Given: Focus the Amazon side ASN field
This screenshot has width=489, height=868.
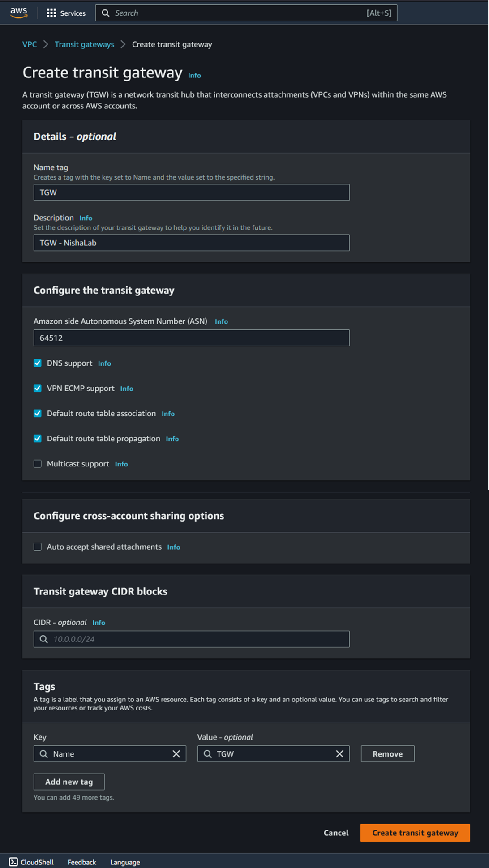Looking at the screenshot, I should click(x=191, y=338).
